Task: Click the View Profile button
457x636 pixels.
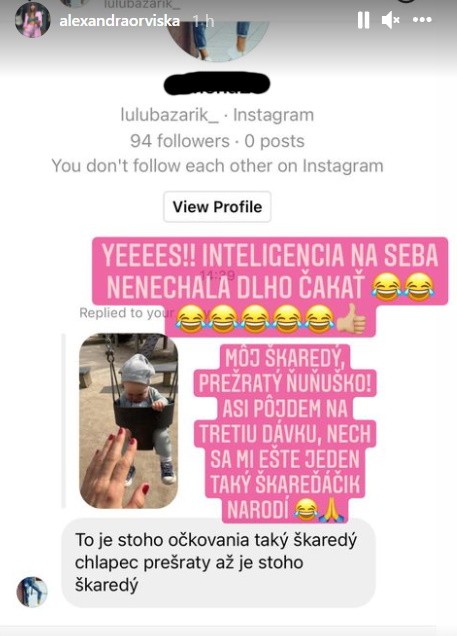Action: tap(217, 207)
